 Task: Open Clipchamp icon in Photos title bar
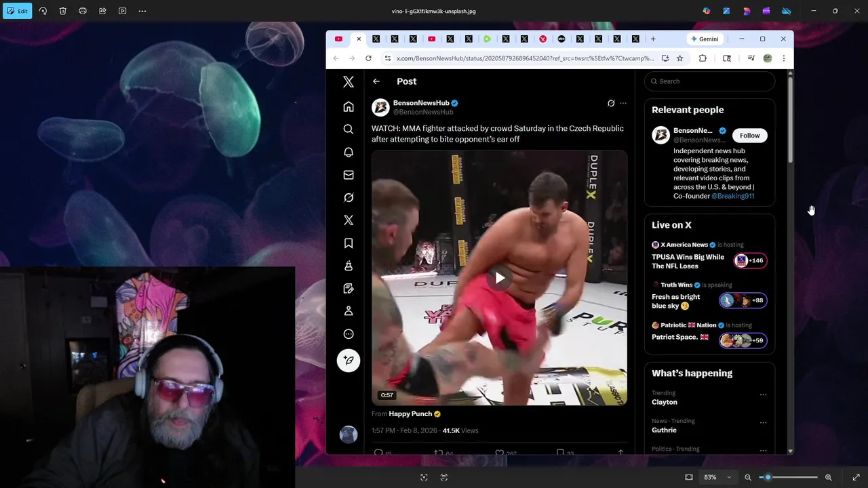[766, 11]
